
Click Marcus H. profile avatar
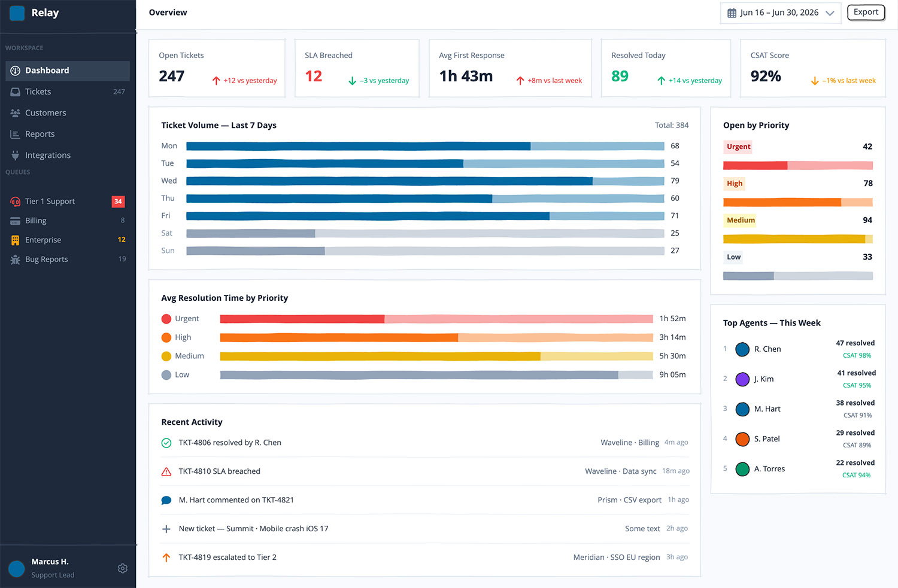[17, 568]
